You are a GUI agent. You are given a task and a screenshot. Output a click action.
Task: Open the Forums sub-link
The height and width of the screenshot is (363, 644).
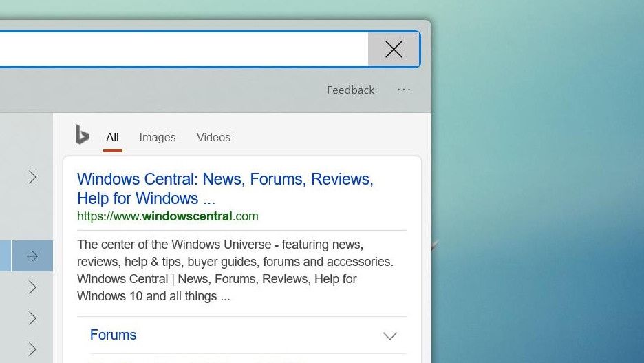113,335
